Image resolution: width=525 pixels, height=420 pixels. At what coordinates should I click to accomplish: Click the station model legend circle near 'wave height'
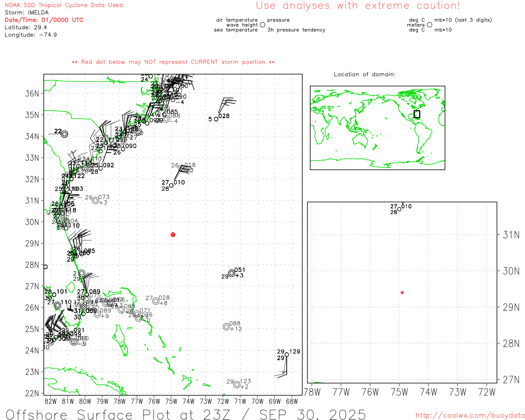click(x=262, y=25)
